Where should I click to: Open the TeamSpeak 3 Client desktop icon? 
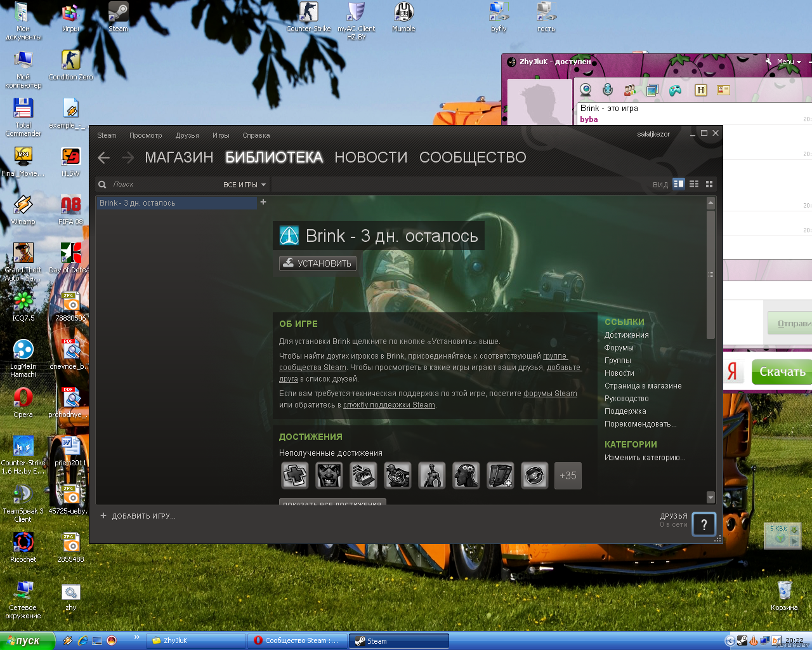click(23, 504)
